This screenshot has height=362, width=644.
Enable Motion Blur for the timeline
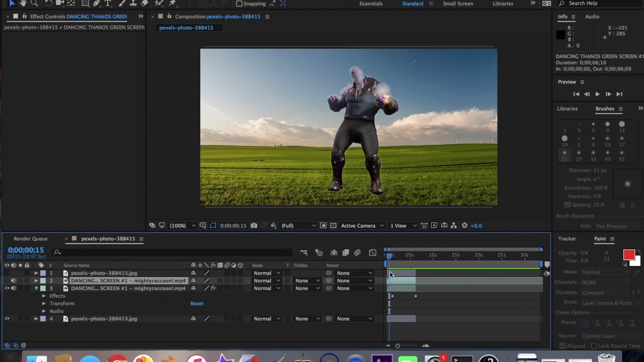357,252
